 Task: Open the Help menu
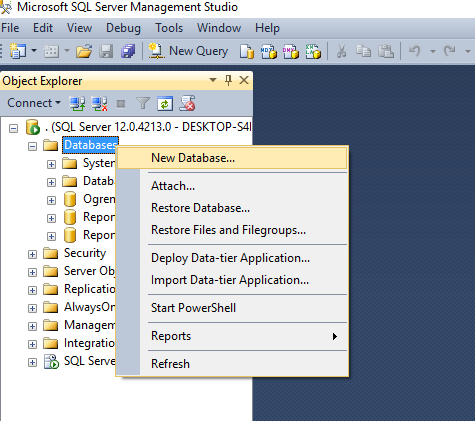pyautogui.click(x=267, y=28)
